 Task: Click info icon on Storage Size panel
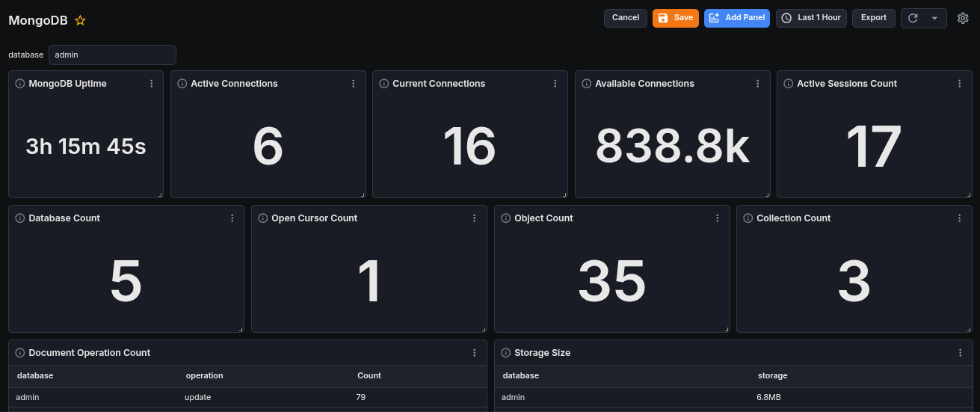(x=506, y=353)
